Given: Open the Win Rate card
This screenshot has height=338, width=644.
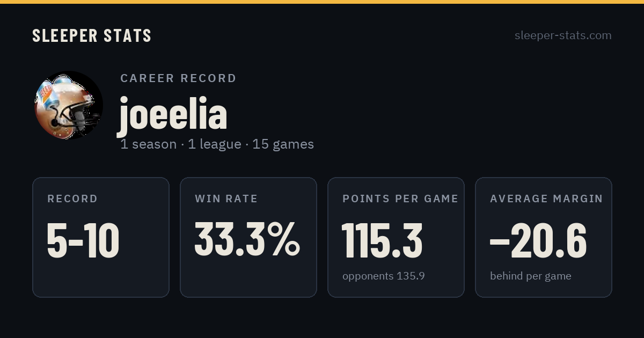Looking at the screenshot, I should click(x=248, y=237).
